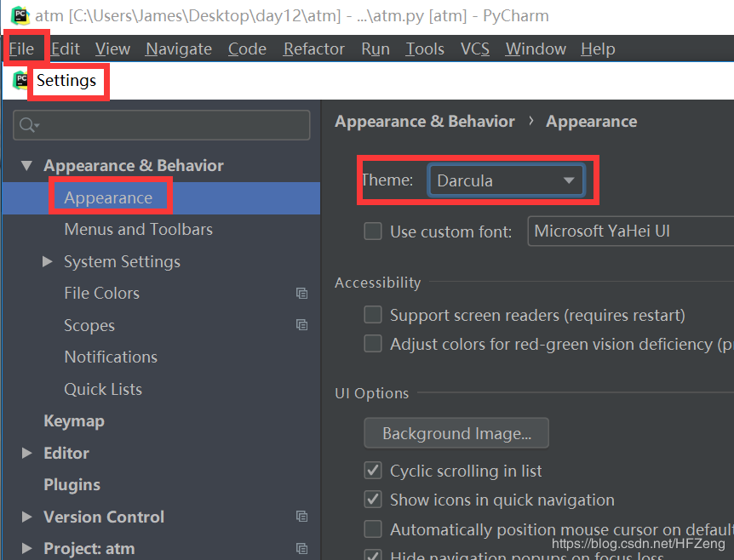Check Adjust colors for red-green vision deficiency
The height and width of the screenshot is (560, 734).
pos(373,343)
